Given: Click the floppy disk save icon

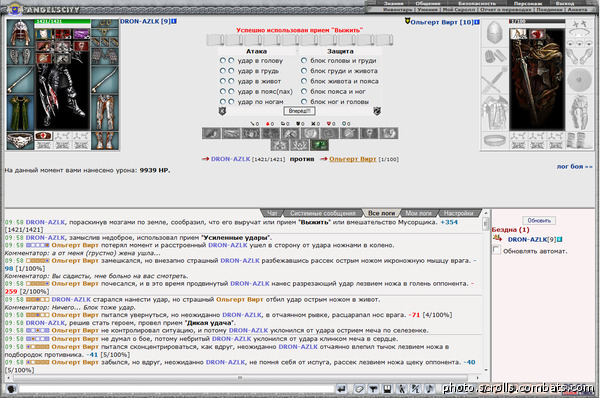Looking at the screenshot, I should 387,389.
